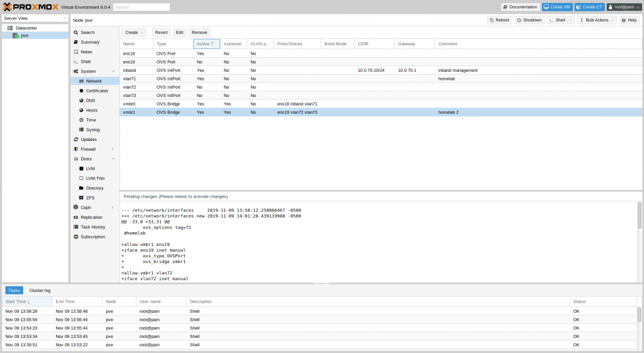644x353 pixels.
Task: Open the Documentation link
Action: point(520,7)
